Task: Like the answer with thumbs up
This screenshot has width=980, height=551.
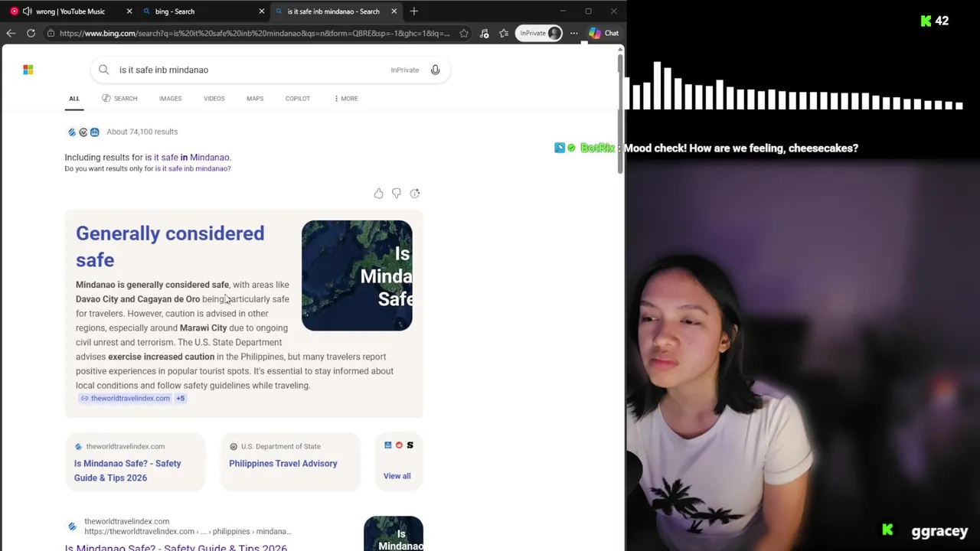Action: pos(378,194)
